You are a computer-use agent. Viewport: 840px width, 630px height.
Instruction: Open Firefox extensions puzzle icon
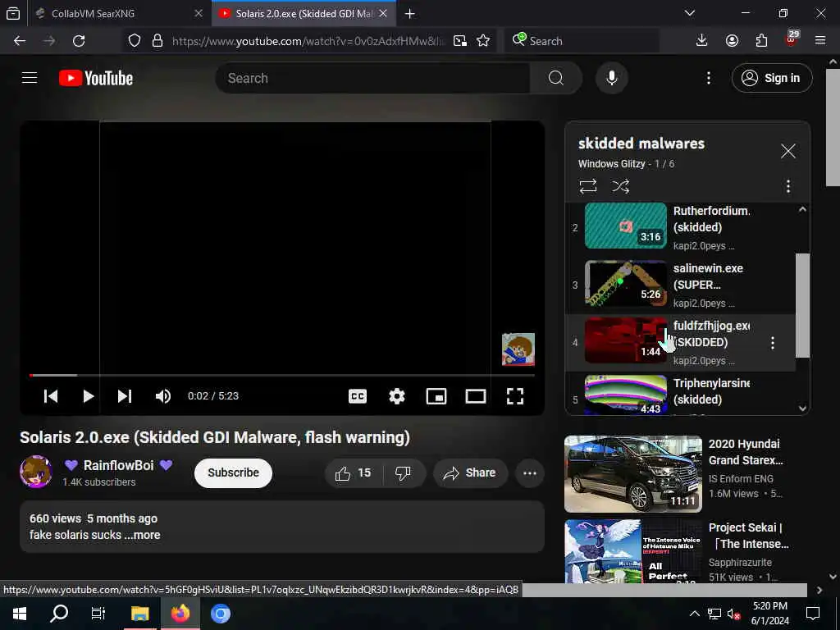click(x=761, y=41)
